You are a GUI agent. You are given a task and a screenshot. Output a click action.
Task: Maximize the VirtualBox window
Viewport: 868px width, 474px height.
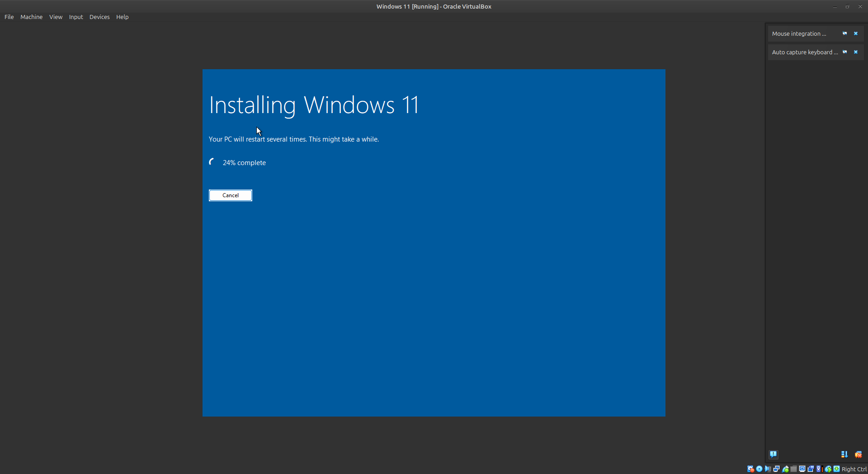coord(847,6)
